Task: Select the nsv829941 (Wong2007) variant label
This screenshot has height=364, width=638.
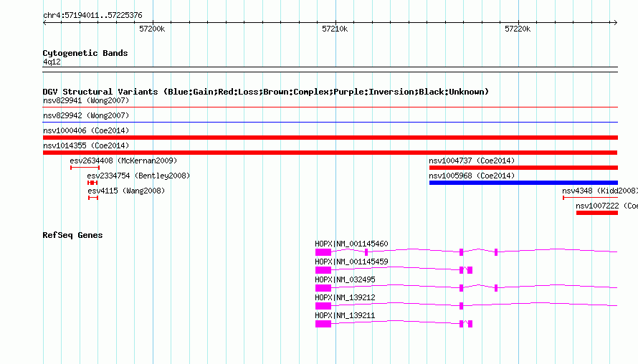Action: (86, 100)
